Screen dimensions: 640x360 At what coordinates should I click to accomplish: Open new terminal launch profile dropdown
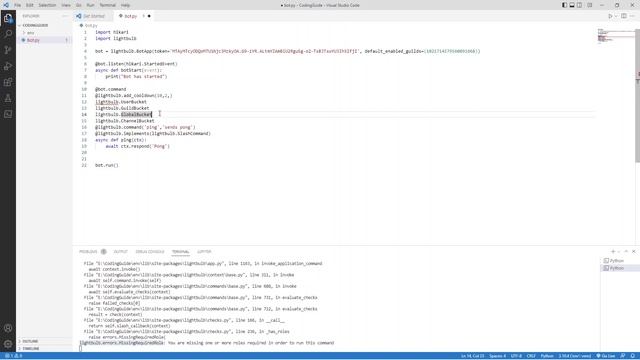(619, 251)
